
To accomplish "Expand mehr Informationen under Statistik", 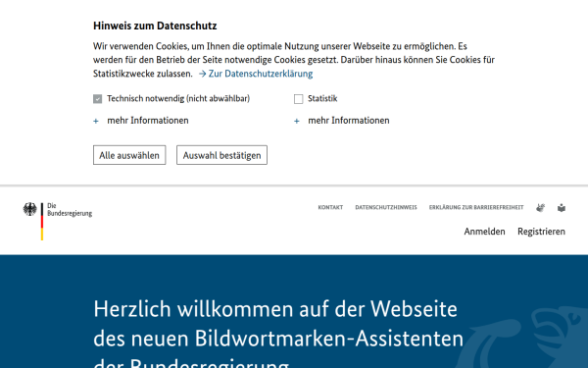I will point(342,121).
